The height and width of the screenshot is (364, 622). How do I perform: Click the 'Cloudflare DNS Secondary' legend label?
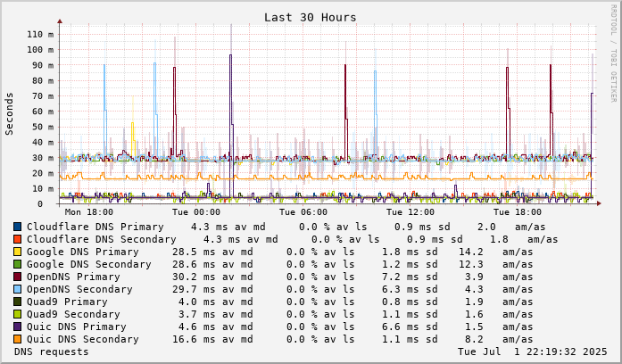coord(102,239)
